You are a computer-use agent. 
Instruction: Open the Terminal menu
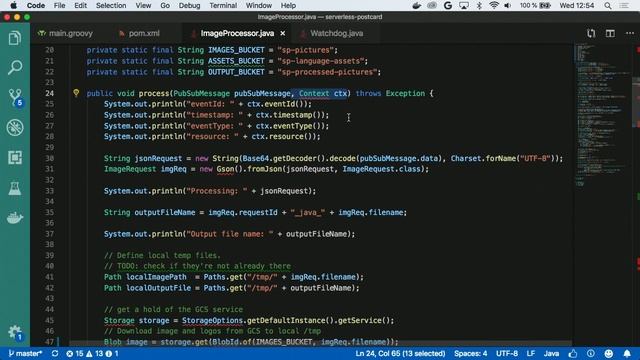pos(223,5)
